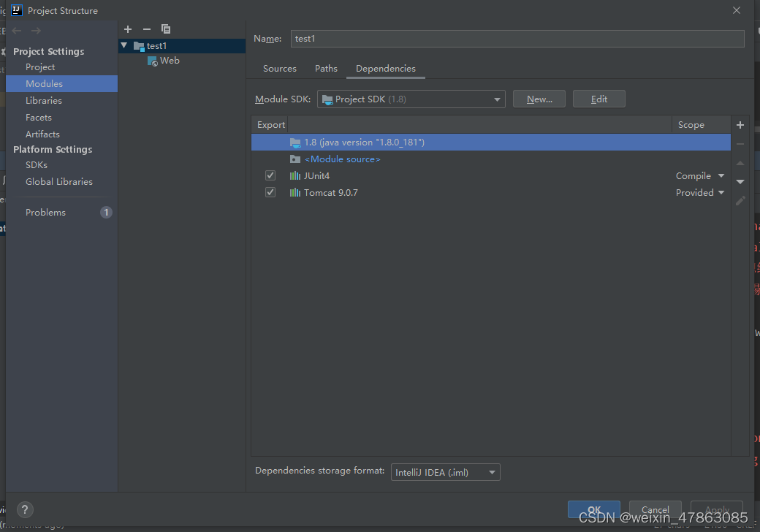
Task: Click the test1 module folder icon
Action: (139, 46)
